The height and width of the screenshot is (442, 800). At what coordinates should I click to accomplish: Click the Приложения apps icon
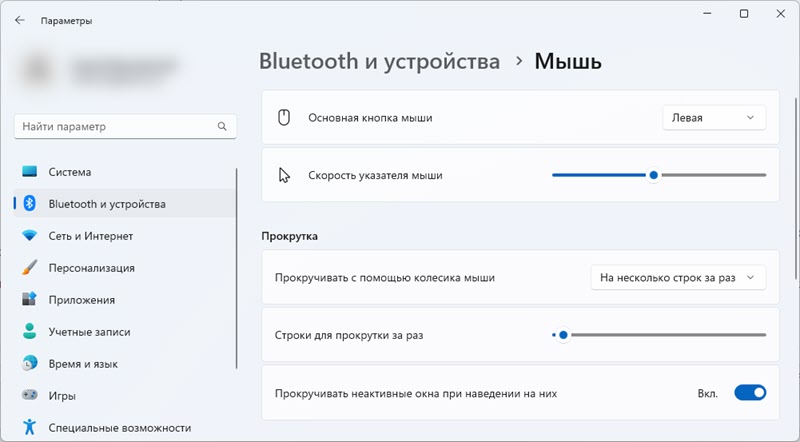(29, 300)
